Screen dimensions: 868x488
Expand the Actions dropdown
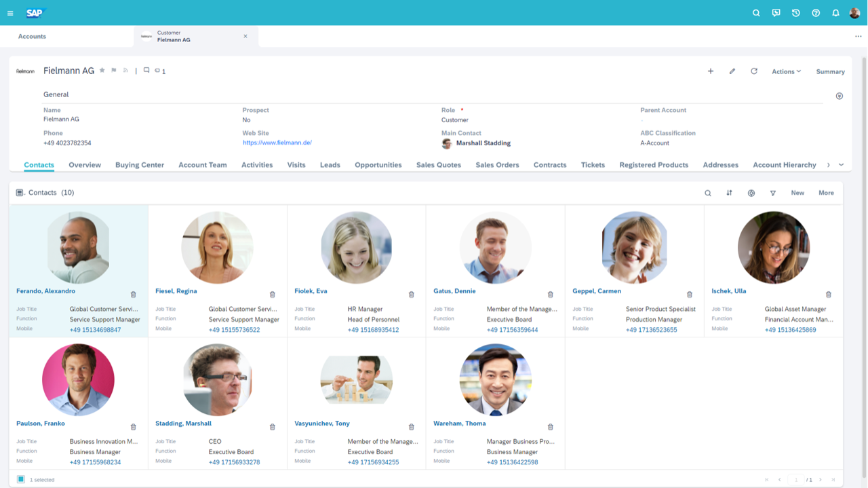(786, 71)
